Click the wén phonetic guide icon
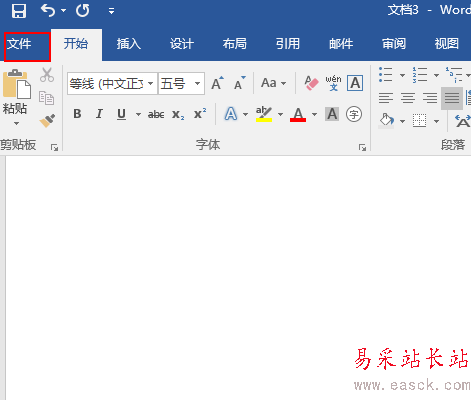The image size is (471, 400). point(333,83)
